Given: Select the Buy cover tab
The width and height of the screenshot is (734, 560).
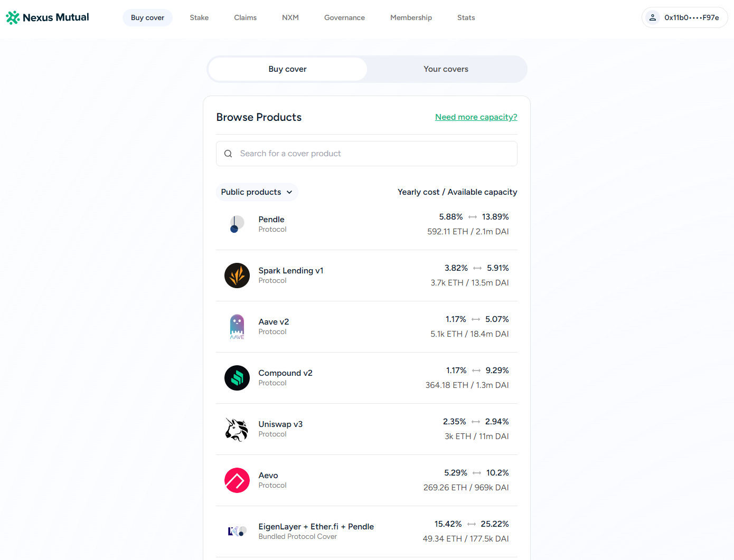Looking at the screenshot, I should (x=288, y=69).
